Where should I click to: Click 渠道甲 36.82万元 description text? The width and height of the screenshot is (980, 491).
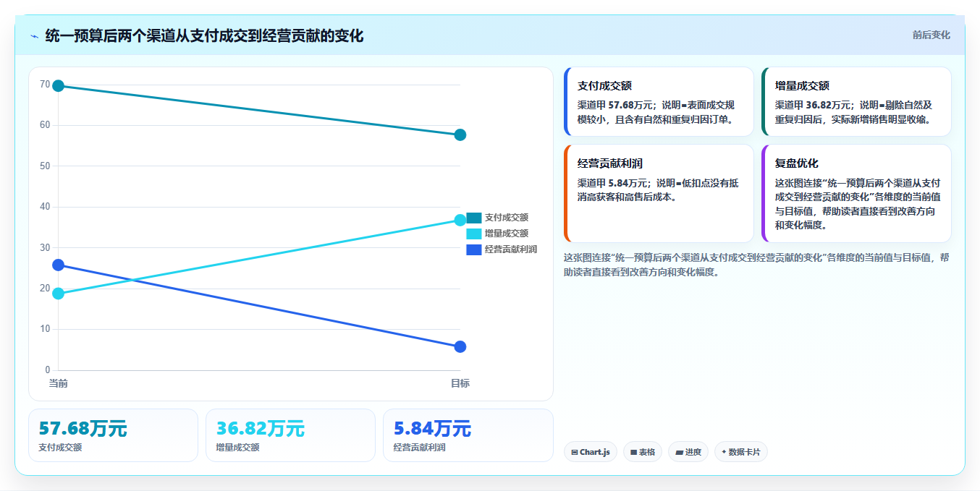coord(856,112)
